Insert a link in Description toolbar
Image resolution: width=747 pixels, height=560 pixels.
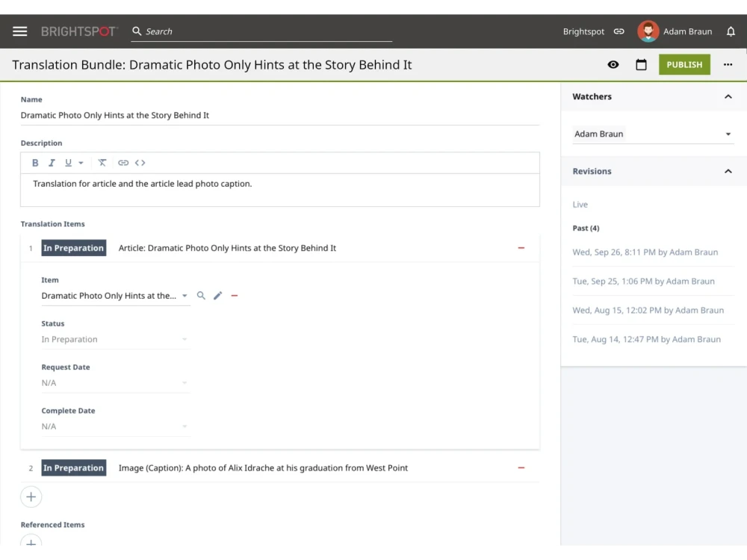click(123, 163)
